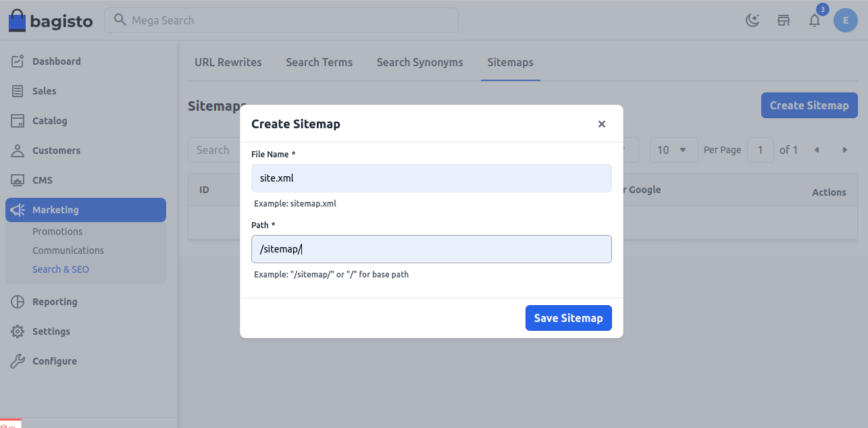The height and width of the screenshot is (428, 868).
Task: Go to next page arrow
Action: pyautogui.click(x=844, y=150)
